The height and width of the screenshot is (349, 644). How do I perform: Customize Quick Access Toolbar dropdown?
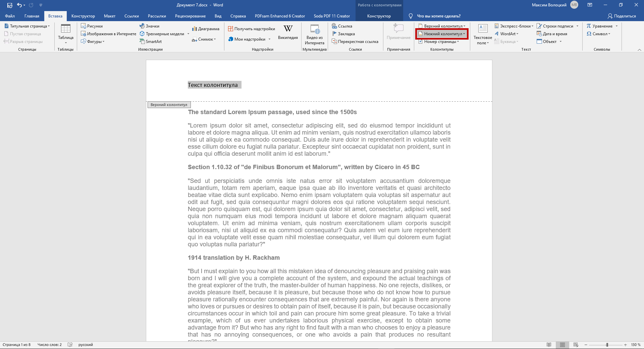(x=41, y=5)
